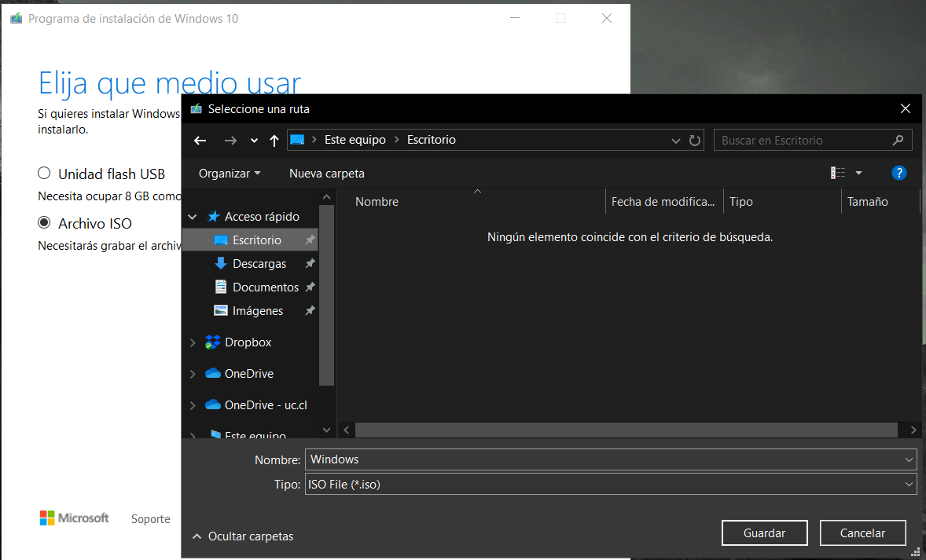Open Descargas in the sidebar
926x560 pixels.
click(x=259, y=264)
